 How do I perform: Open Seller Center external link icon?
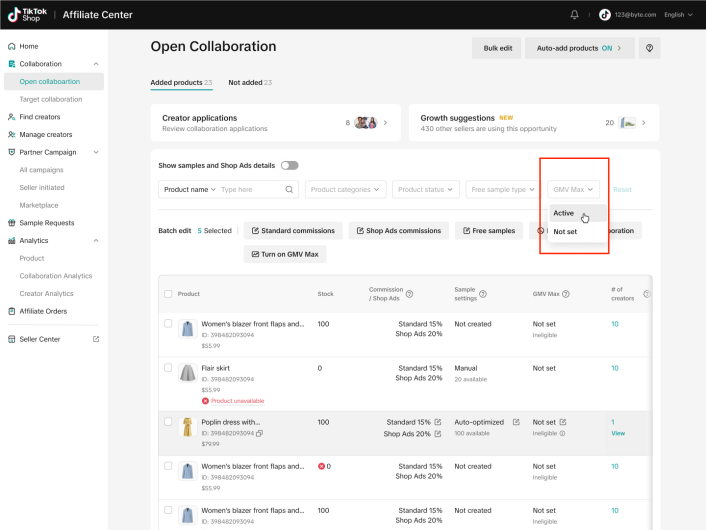point(96,339)
